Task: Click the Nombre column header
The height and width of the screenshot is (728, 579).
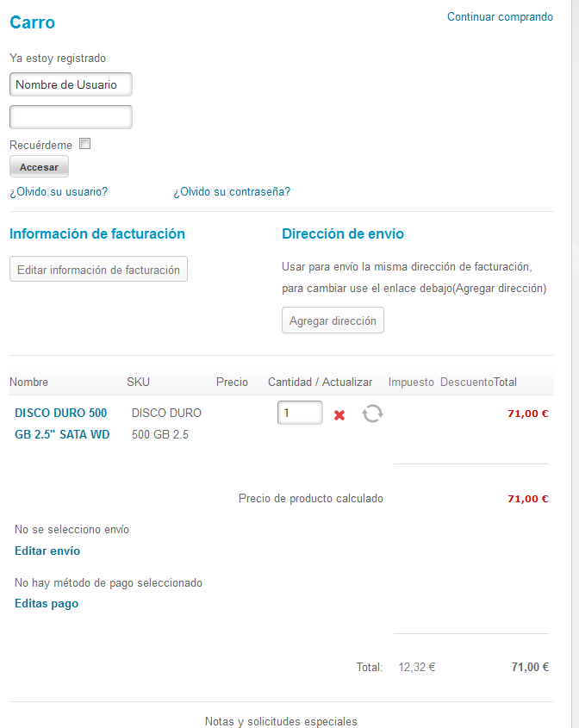Action: (x=28, y=383)
